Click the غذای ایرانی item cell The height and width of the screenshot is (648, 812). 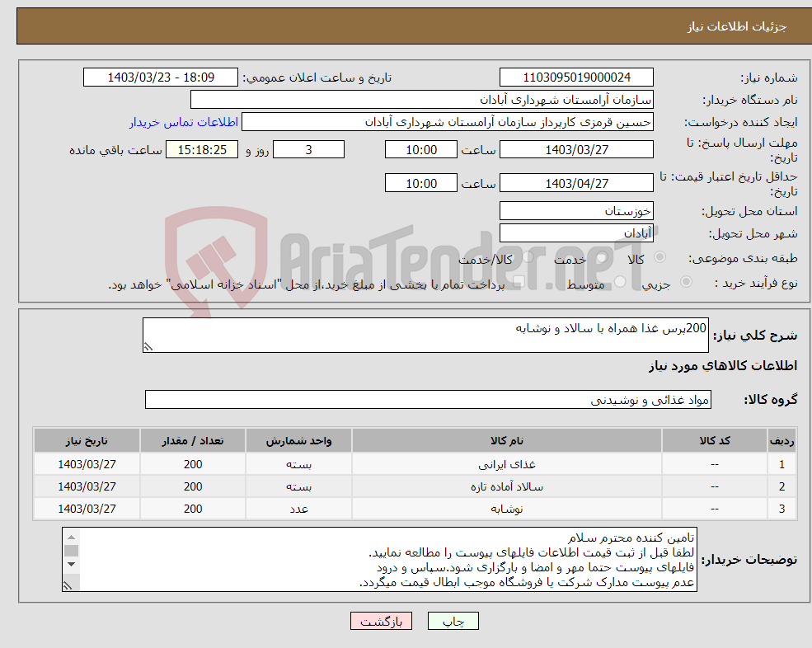pyautogui.click(x=507, y=464)
